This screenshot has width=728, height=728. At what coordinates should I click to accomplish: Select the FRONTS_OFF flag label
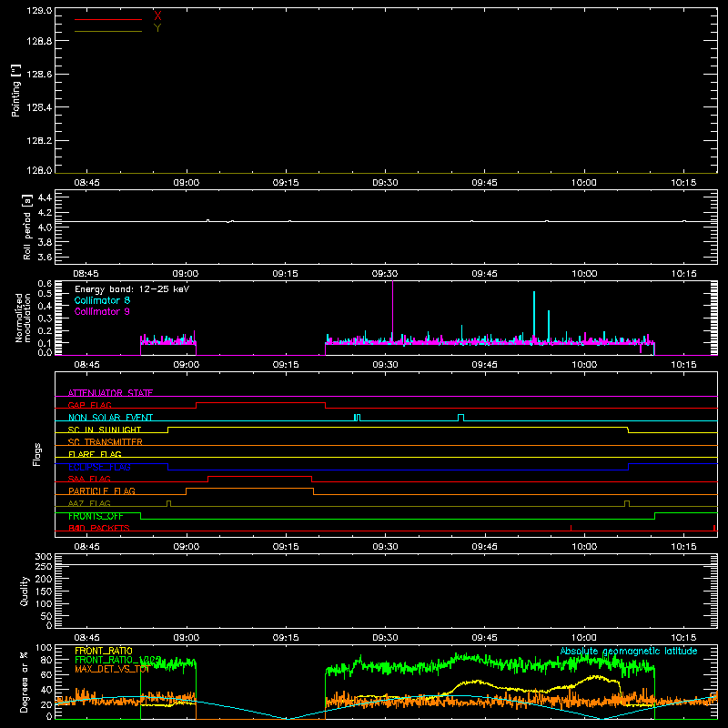[x=96, y=516]
